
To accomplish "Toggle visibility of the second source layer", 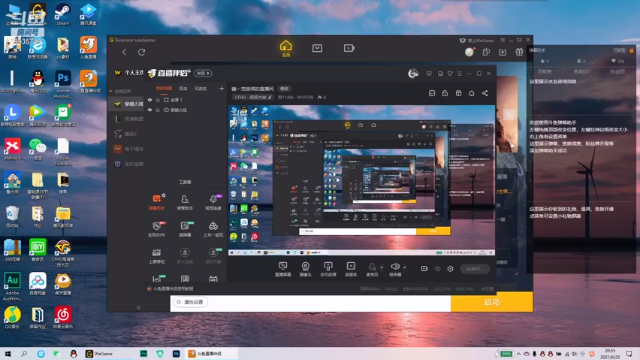I will (150, 110).
